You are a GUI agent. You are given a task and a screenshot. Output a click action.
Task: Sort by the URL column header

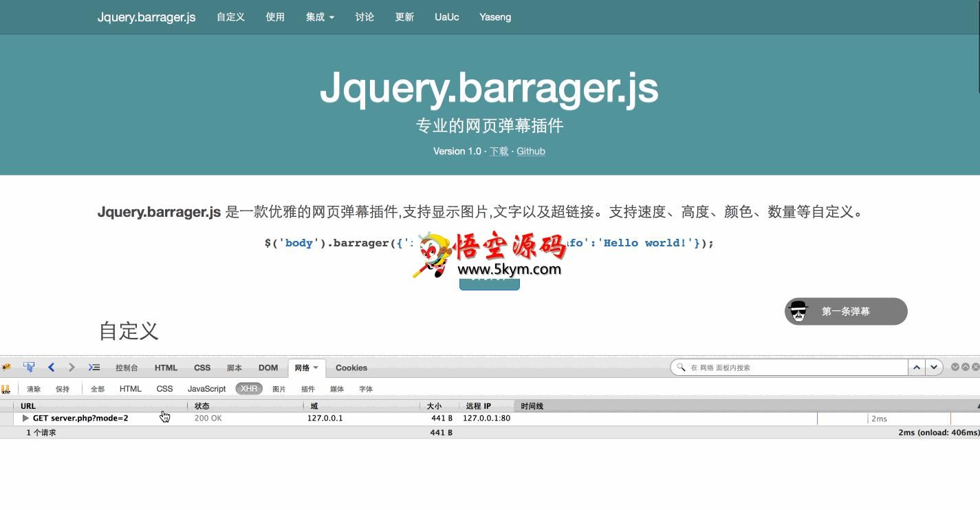click(x=101, y=406)
